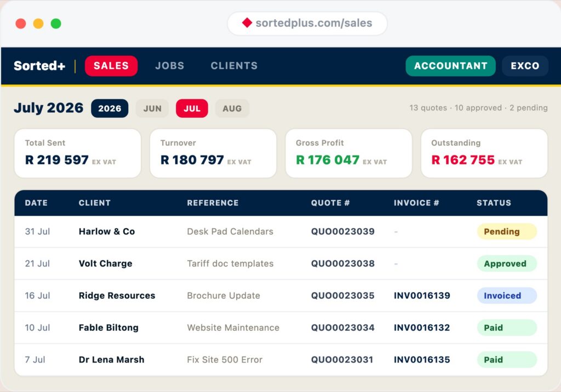The height and width of the screenshot is (392, 561).
Task: Select the ACCOUNTANT view button
Action: point(450,66)
